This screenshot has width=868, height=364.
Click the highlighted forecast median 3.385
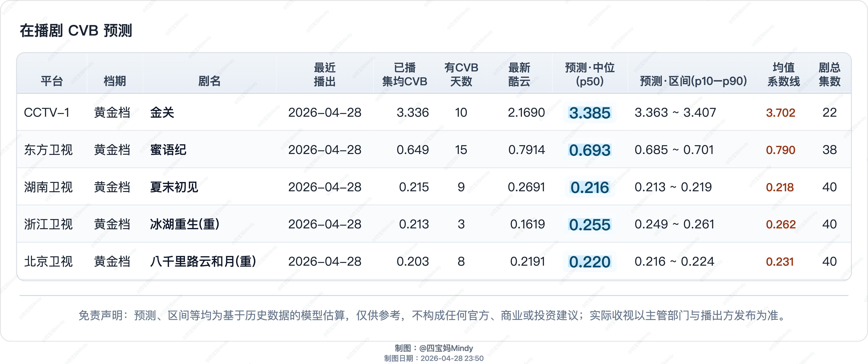point(590,113)
